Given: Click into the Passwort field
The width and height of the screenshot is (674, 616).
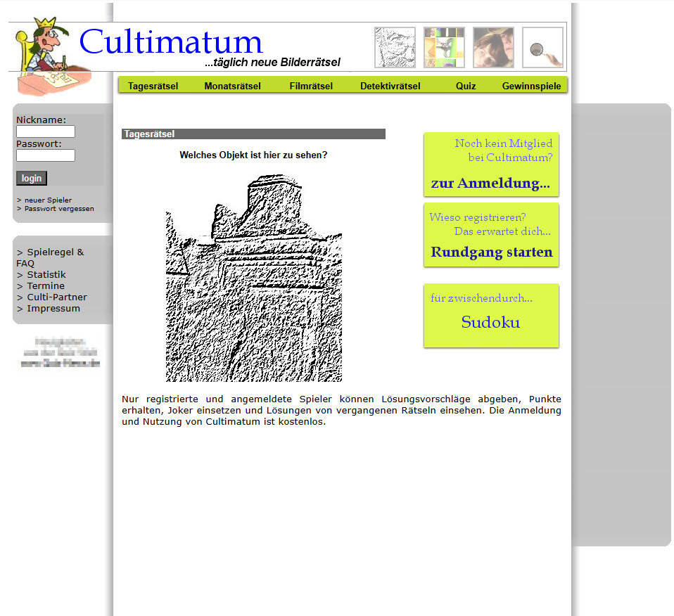Looking at the screenshot, I should click(x=46, y=155).
